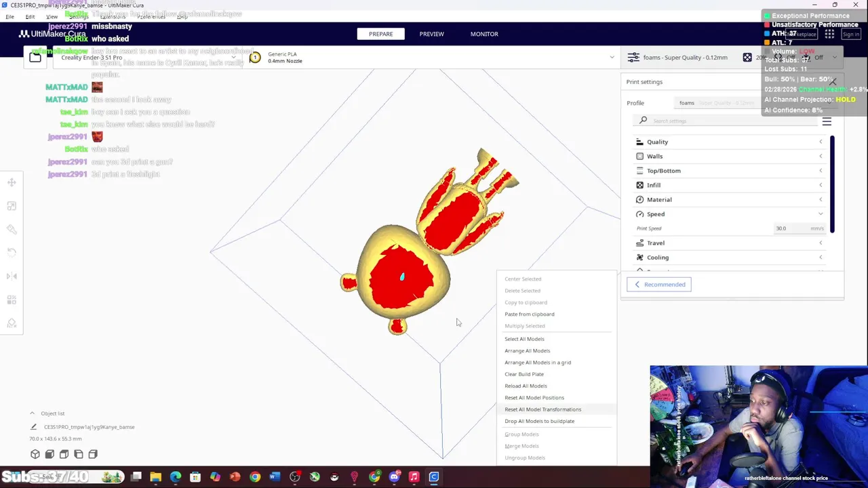This screenshot has width=868, height=488.
Task: Click the material number 1 extruder icon
Action: [x=255, y=58]
